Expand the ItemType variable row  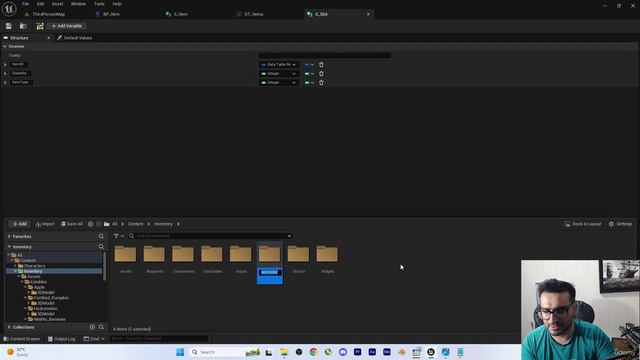coord(5,82)
